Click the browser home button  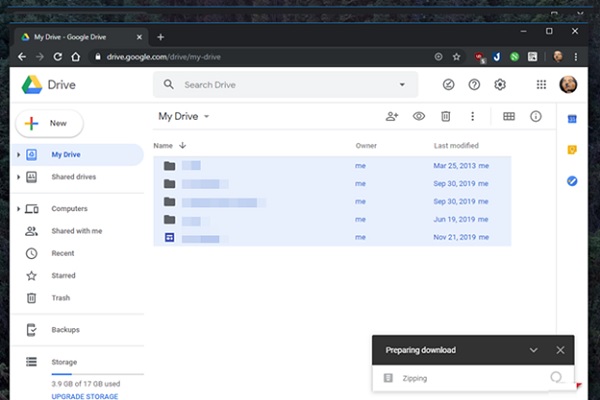point(76,57)
